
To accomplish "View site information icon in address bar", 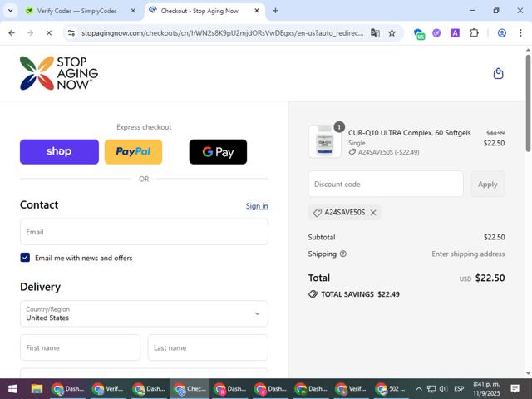I will click(71, 33).
